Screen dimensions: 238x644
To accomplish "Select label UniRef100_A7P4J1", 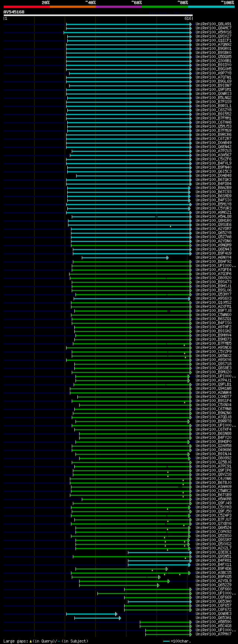I will 213,380.
